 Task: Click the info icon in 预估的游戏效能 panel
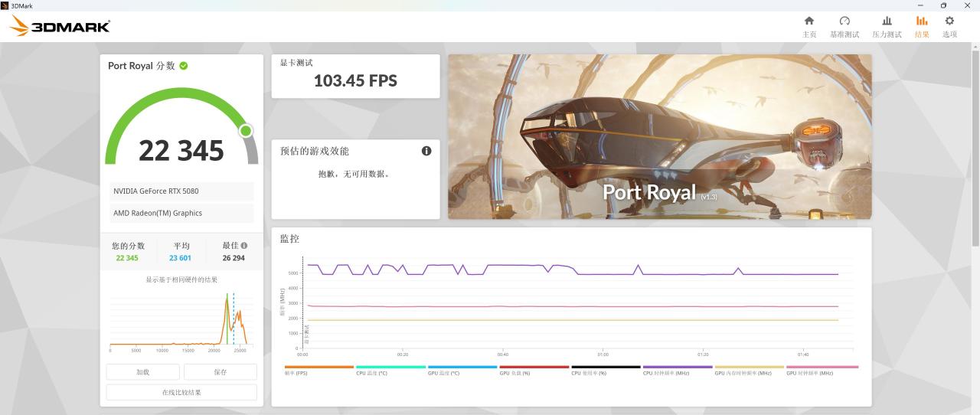(426, 151)
